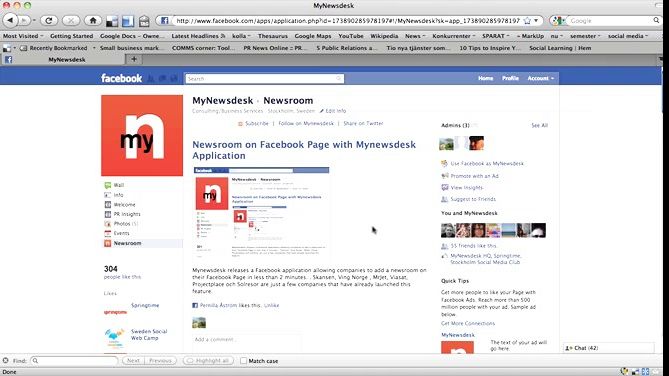Select Newsroom in the sidebar
669x376 pixels.
[x=127, y=243]
